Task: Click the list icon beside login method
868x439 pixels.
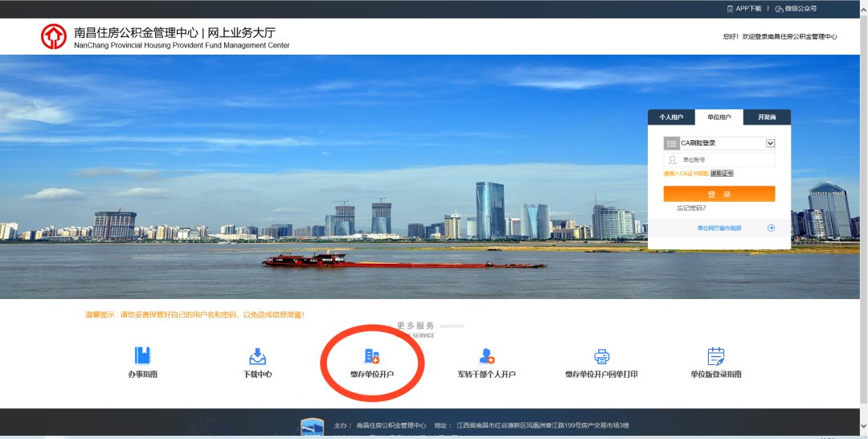Action: pos(671,143)
